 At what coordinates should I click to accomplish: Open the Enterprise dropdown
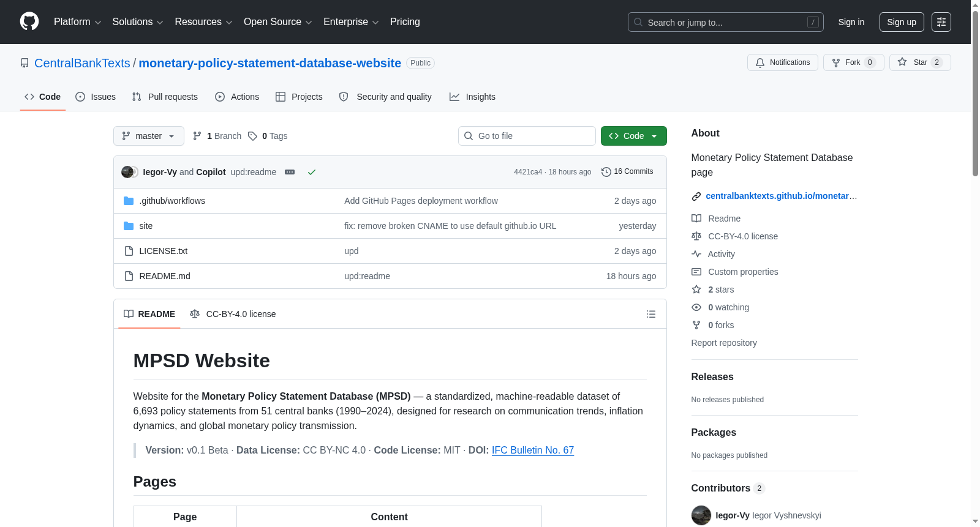click(x=351, y=22)
